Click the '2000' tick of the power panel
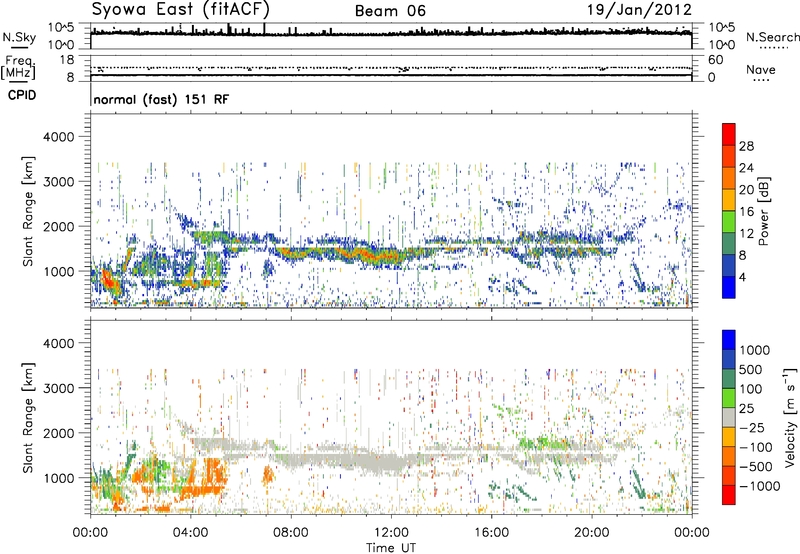Screen dimensions: 800x554 pyautogui.click(x=58, y=226)
